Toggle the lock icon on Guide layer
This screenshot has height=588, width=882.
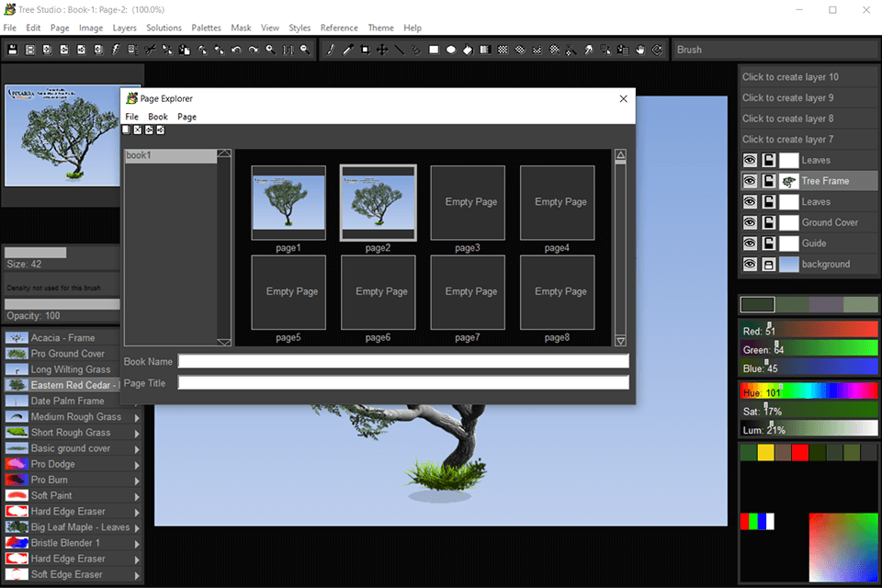tap(768, 243)
